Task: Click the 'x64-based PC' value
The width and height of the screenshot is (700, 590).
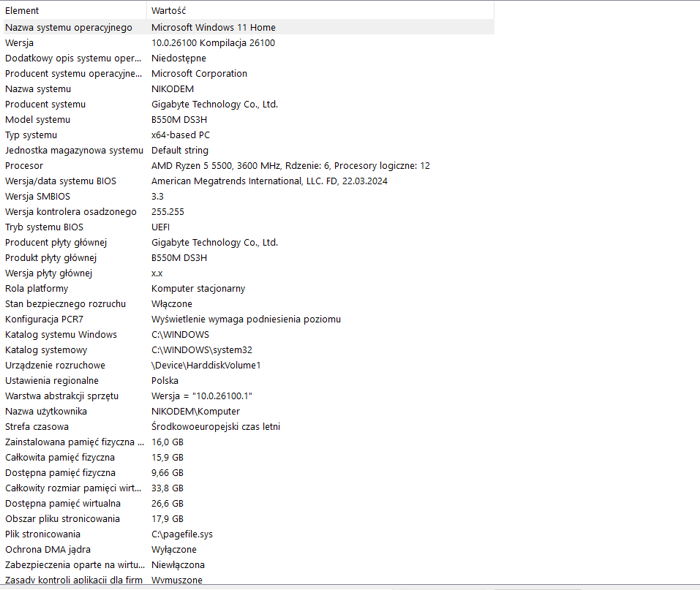Action: click(x=181, y=135)
